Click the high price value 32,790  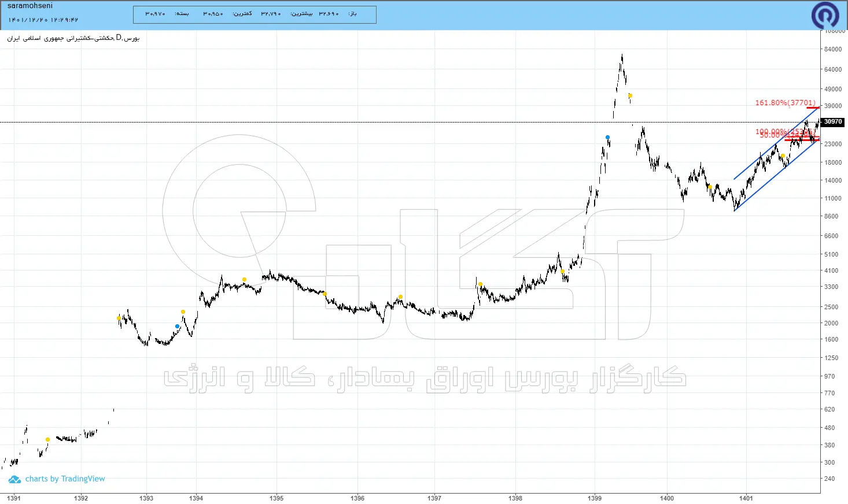tap(271, 14)
